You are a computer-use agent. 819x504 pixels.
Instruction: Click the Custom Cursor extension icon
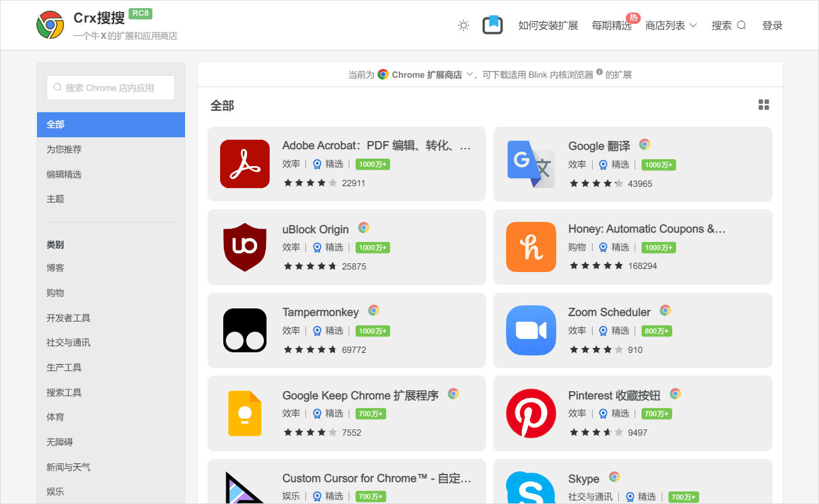pos(245,489)
